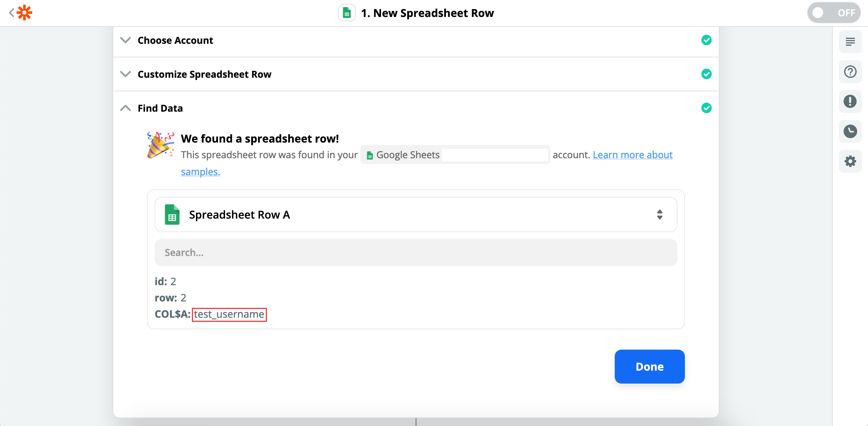Click the Google Sheets icon beside Spreadsheet Row A

click(x=172, y=214)
